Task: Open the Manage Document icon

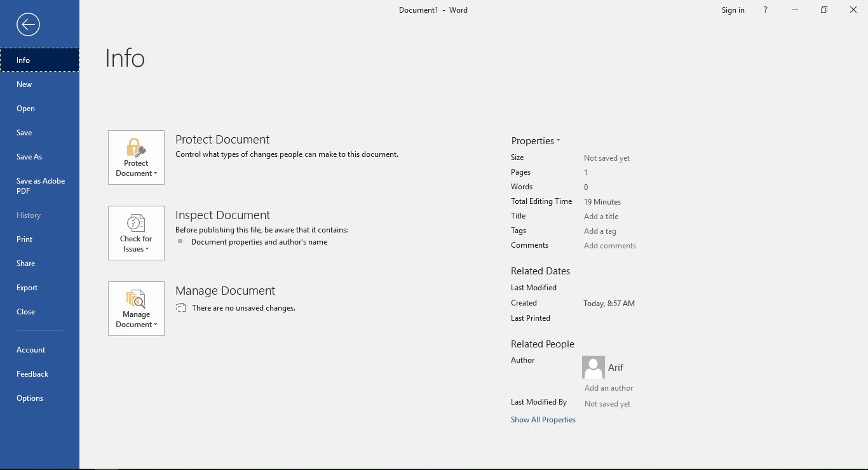Action: [x=135, y=299]
